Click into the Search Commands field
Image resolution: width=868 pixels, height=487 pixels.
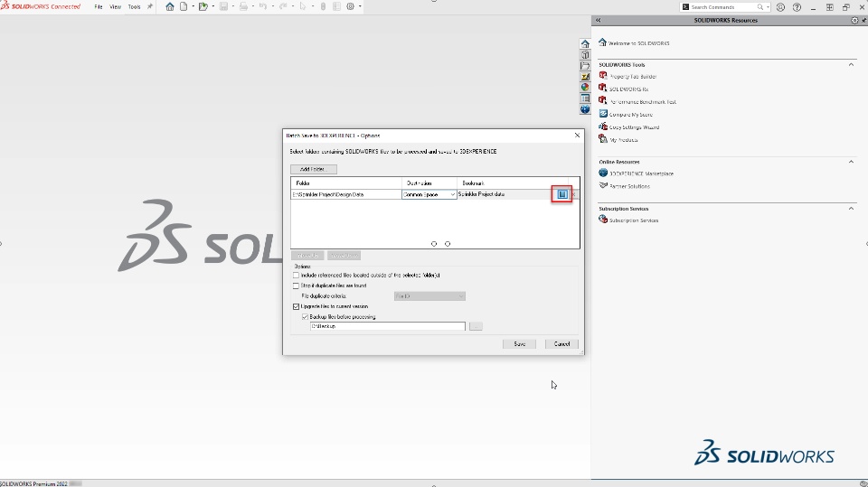722,7
